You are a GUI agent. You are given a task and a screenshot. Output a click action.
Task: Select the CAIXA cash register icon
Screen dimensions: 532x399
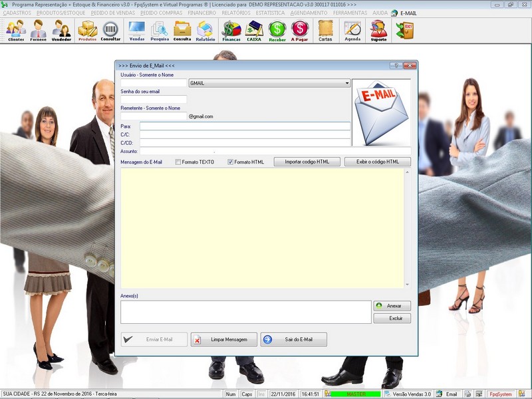coord(254,31)
